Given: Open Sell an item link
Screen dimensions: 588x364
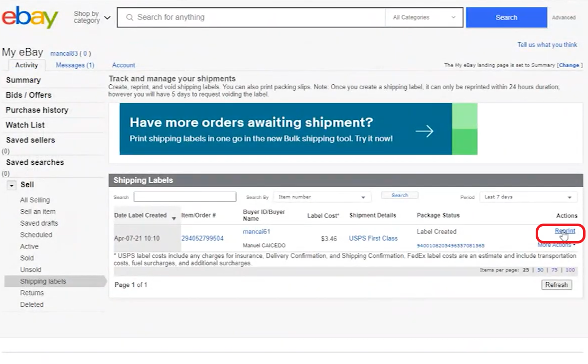Looking at the screenshot, I should (x=38, y=212).
